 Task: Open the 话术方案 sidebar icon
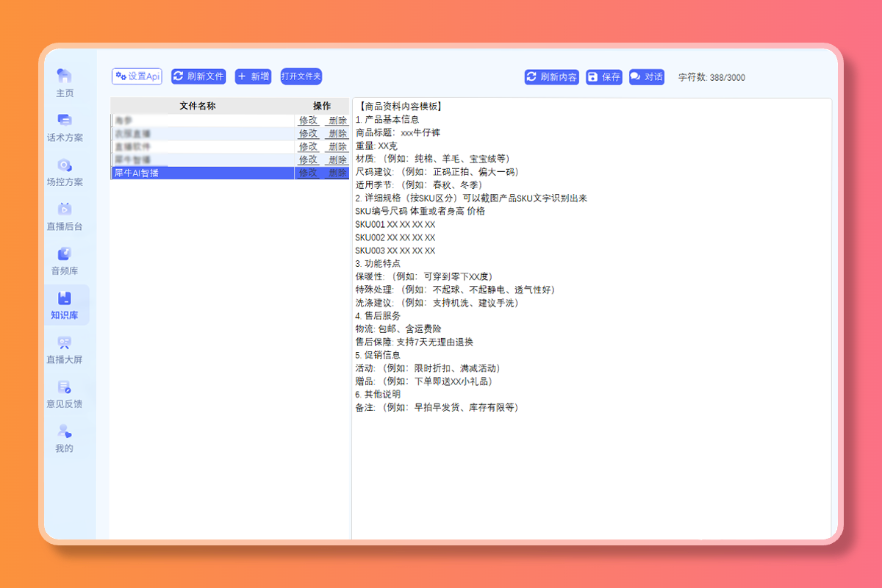coord(65,121)
